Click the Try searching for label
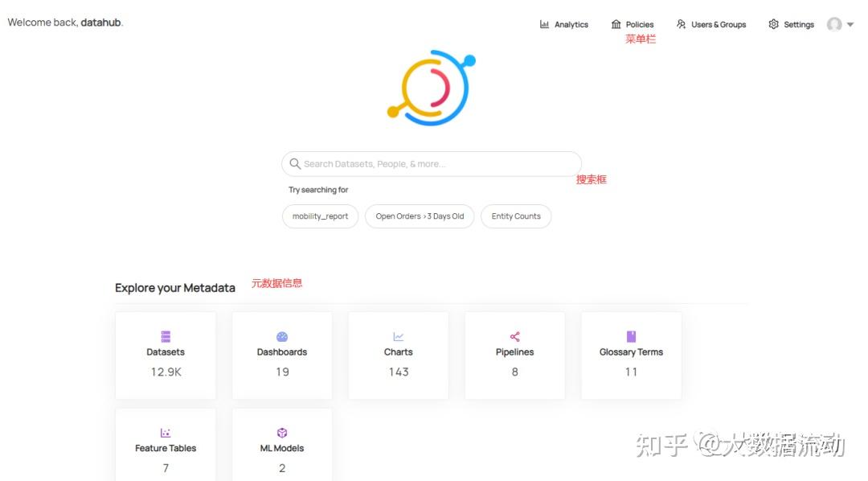 [x=318, y=190]
